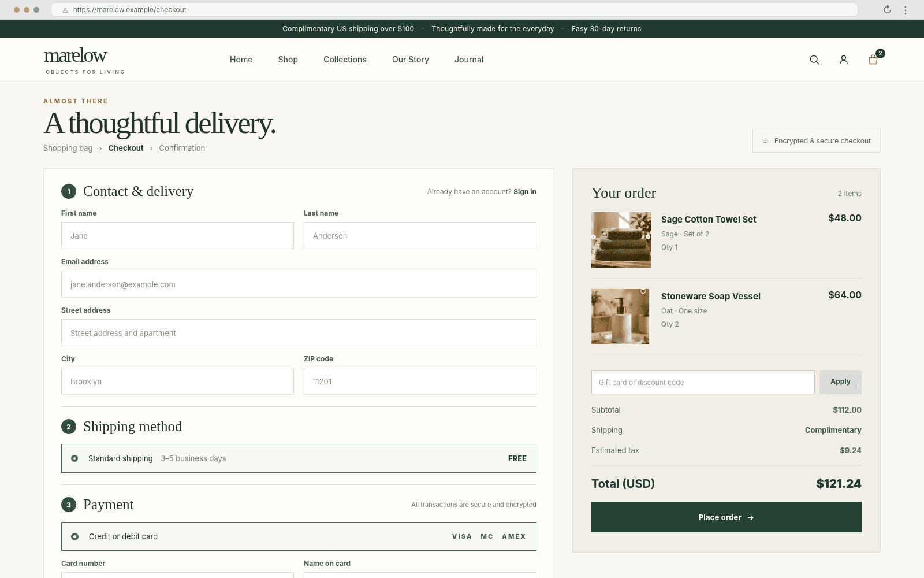Click the arrow on Place order button
Screen dimensions: 924x578
point(751,518)
